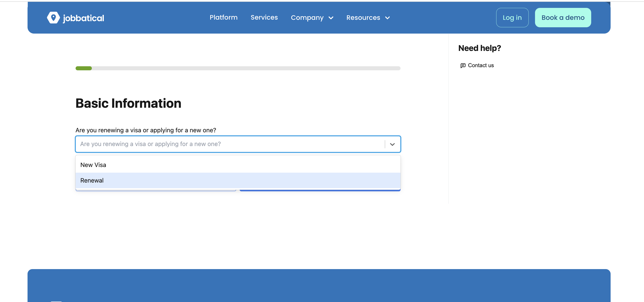Open the Platform nav item
This screenshot has height=302, width=644.
point(223,18)
